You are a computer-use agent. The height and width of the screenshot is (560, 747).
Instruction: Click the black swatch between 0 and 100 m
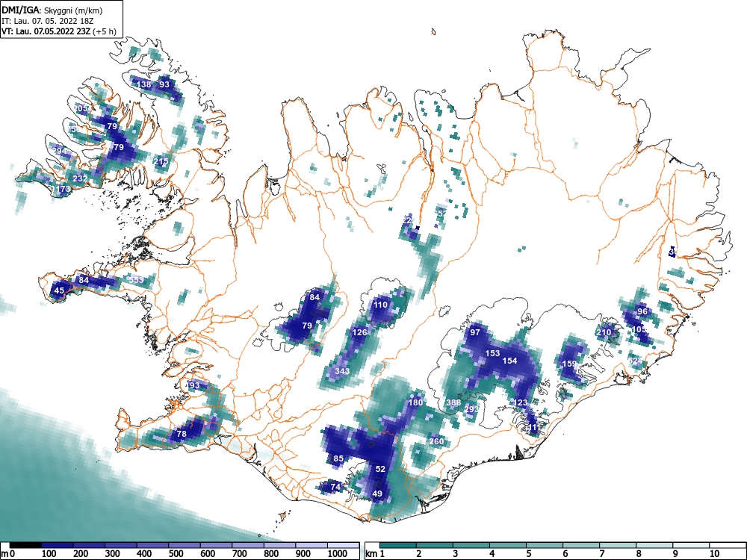coord(25,545)
